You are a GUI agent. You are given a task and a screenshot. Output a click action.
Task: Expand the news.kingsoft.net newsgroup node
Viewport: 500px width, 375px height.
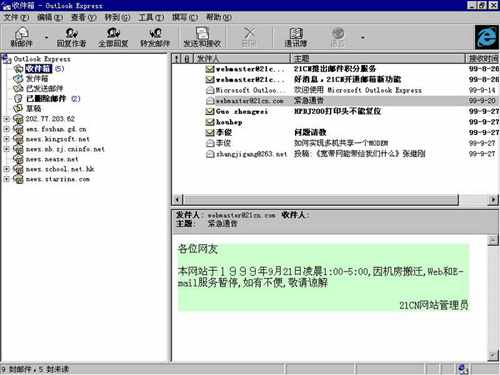pos(6,139)
